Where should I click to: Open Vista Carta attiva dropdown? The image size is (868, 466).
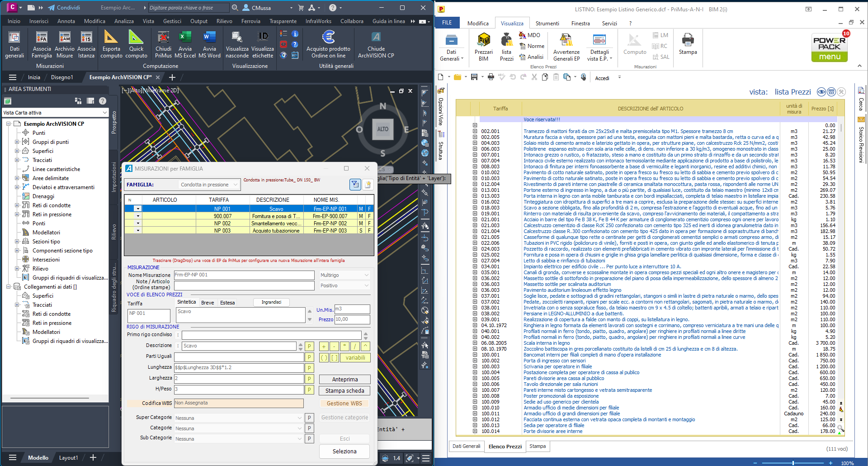point(55,113)
